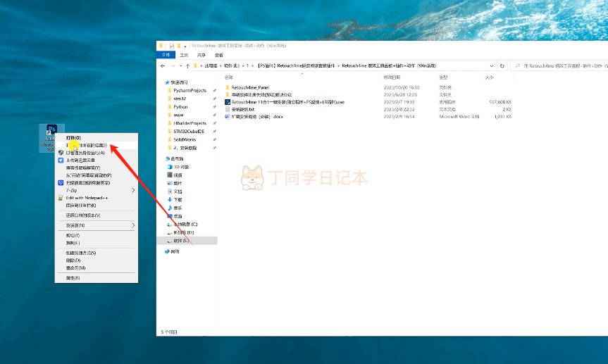Click the 【PS插件】Retouch4me breadcrumb segment
This screenshot has height=364, width=608.
coord(295,66)
